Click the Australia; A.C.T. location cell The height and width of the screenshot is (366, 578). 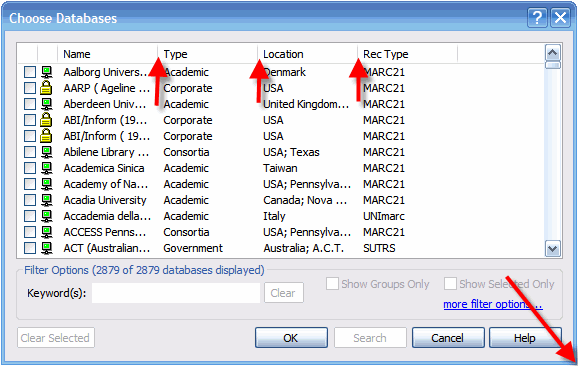pyautogui.click(x=303, y=248)
